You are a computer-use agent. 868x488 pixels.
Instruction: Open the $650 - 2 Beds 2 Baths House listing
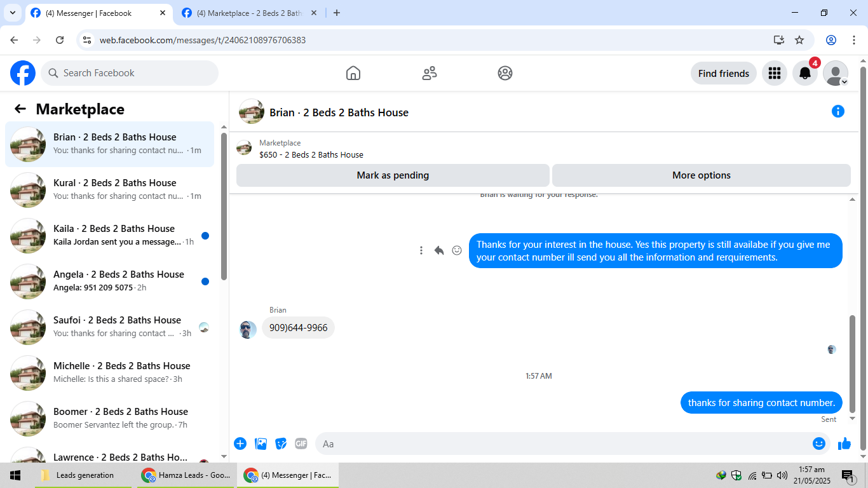[x=311, y=154]
